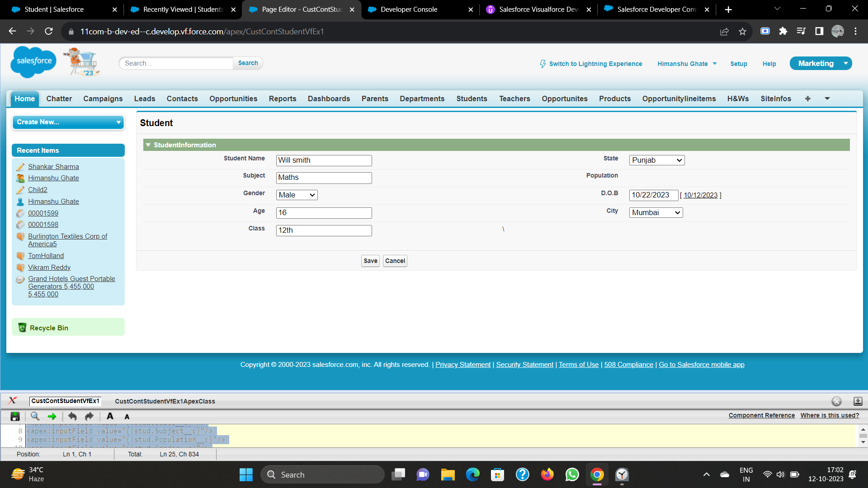Click the save icon in the page editor toolbar
The width and height of the screenshot is (868, 488).
click(15, 416)
